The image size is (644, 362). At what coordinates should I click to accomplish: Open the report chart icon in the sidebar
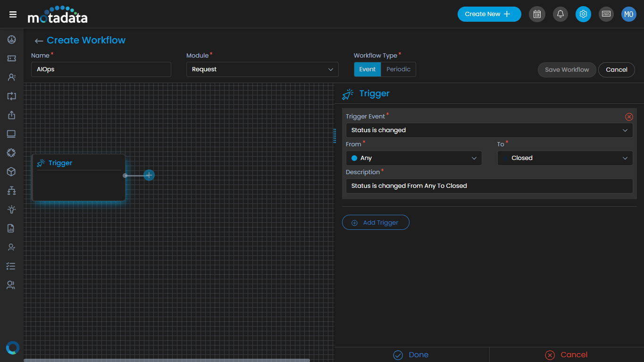(12, 228)
